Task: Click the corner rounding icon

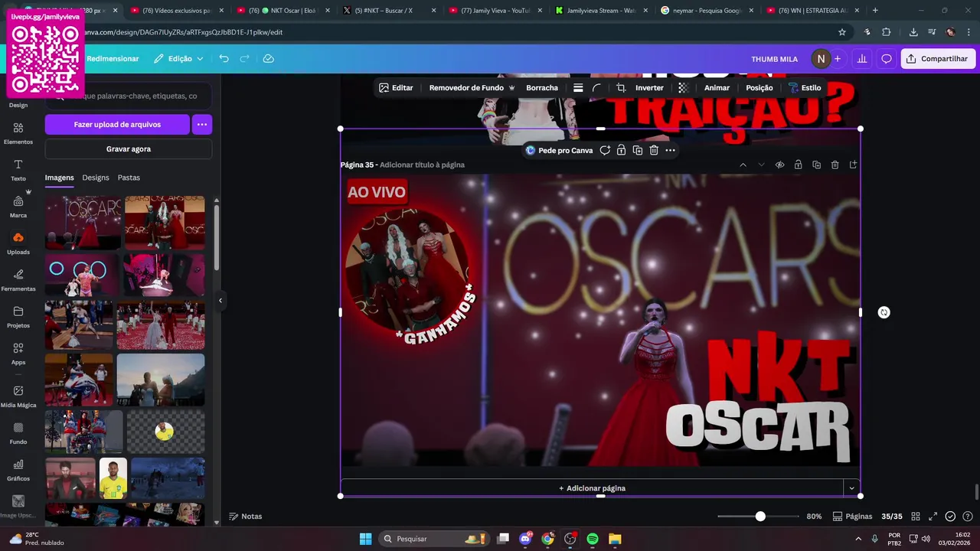Action: [597, 88]
